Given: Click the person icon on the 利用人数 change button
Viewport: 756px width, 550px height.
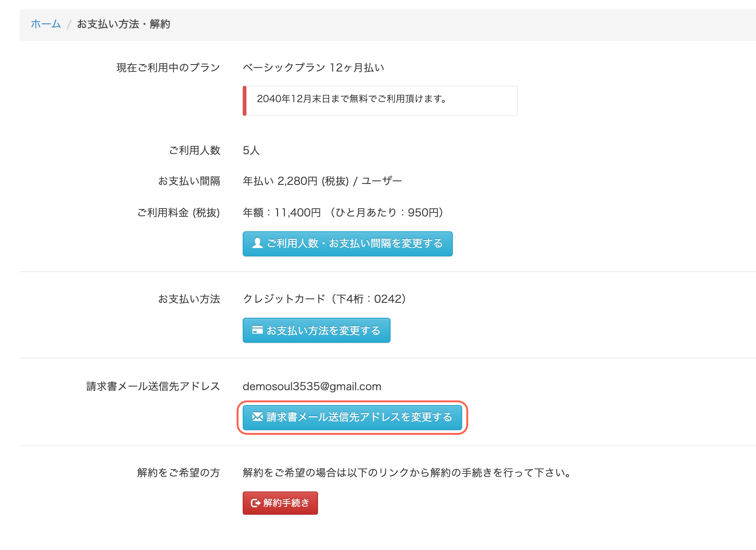Looking at the screenshot, I should pos(257,243).
